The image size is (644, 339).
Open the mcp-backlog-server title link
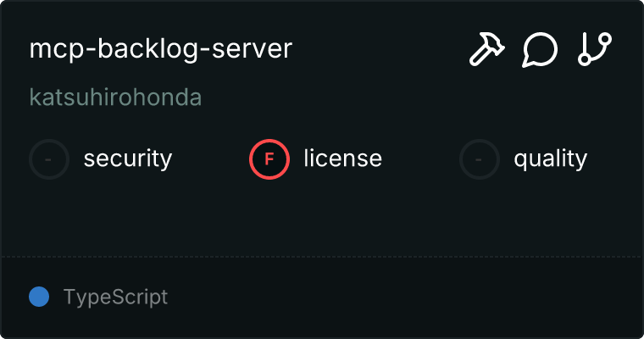[160, 48]
